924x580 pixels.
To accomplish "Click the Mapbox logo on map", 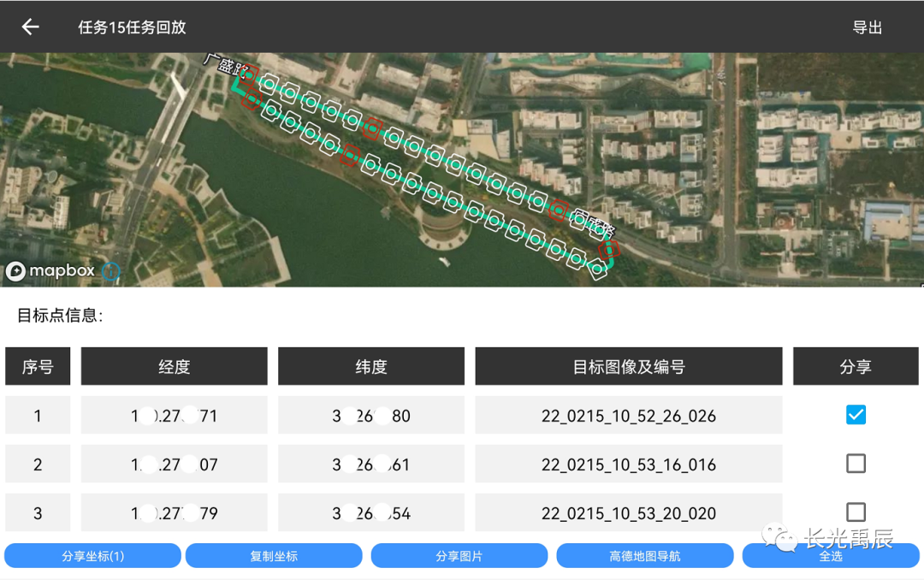I will pos(51,271).
